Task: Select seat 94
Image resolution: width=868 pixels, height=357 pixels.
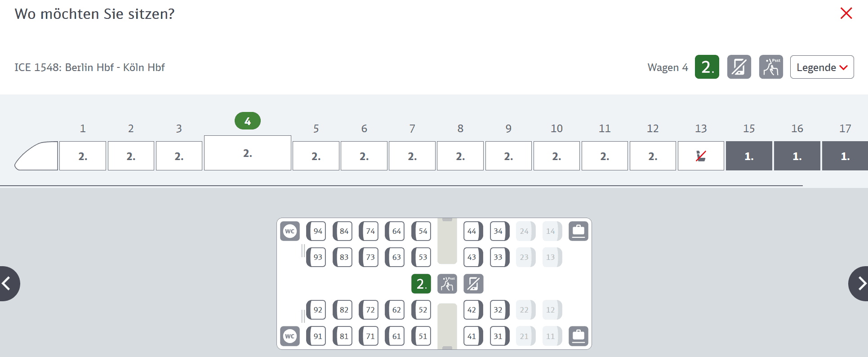Action: coord(316,231)
